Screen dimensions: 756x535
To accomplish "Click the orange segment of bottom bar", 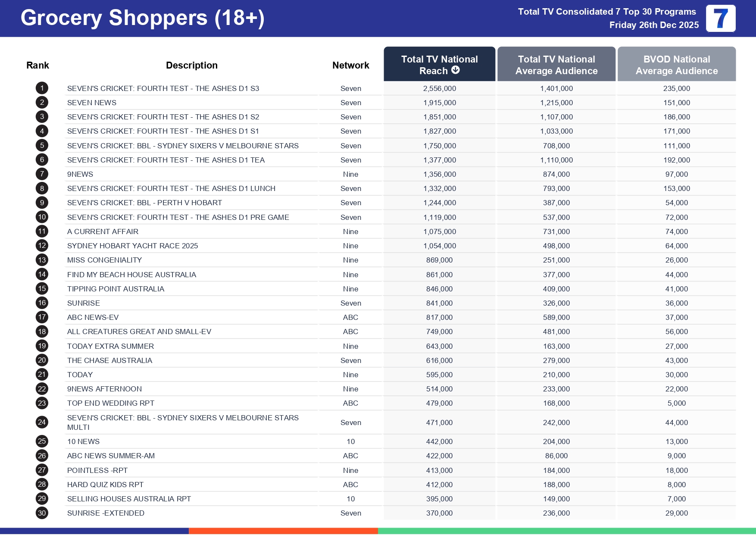I will 283,531.
